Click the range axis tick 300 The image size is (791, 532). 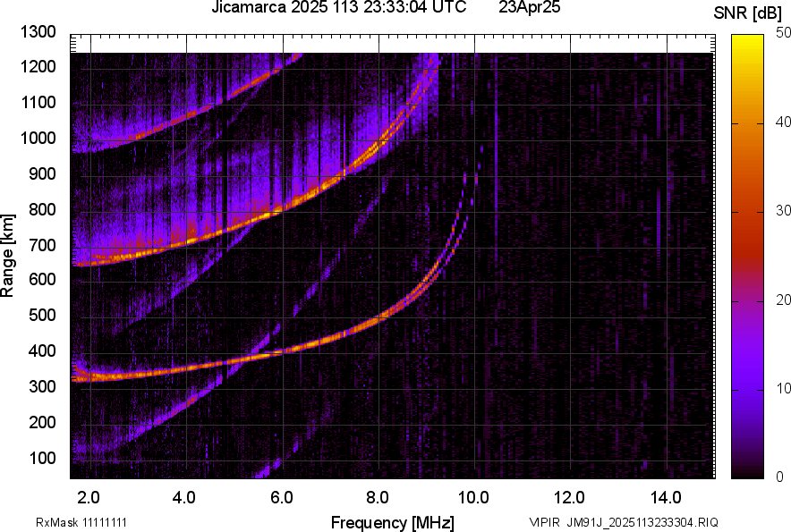(x=42, y=386)
